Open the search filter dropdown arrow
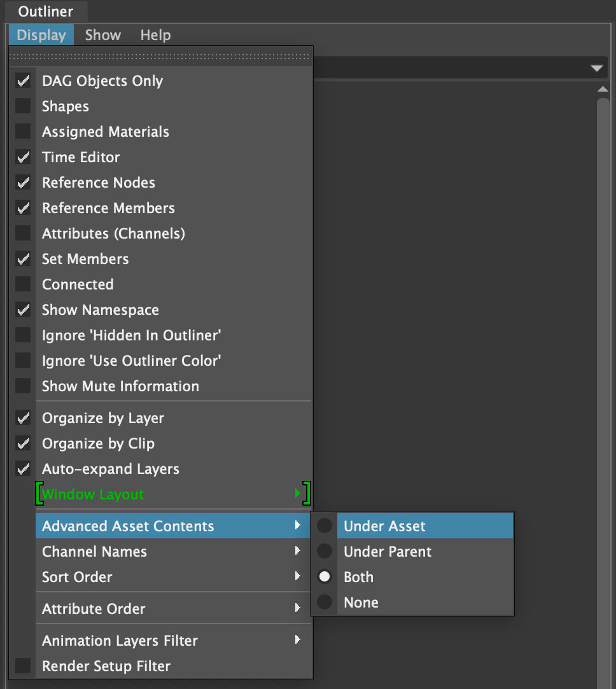 point(597,68)
